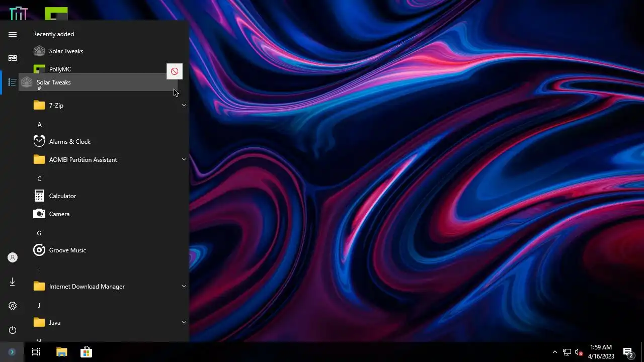The height and width of the screenshot is (362, 644).
Task: Launch the Calculator app
Action: [108, 196]
